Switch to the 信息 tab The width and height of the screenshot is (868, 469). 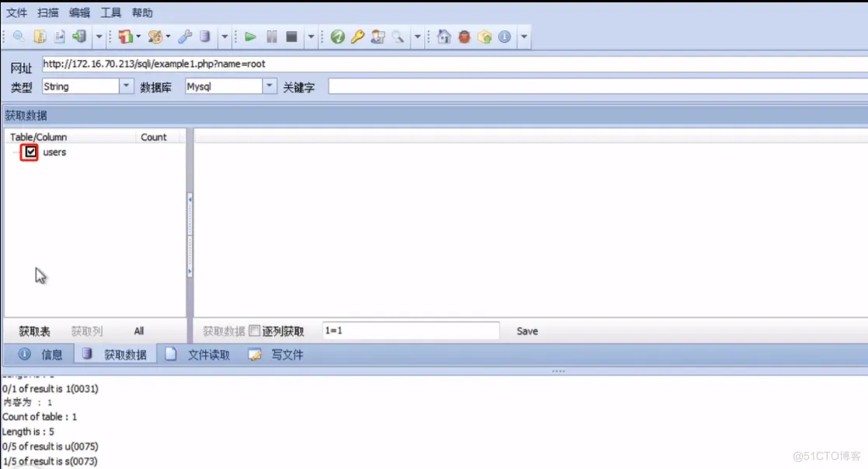(40, 354)
